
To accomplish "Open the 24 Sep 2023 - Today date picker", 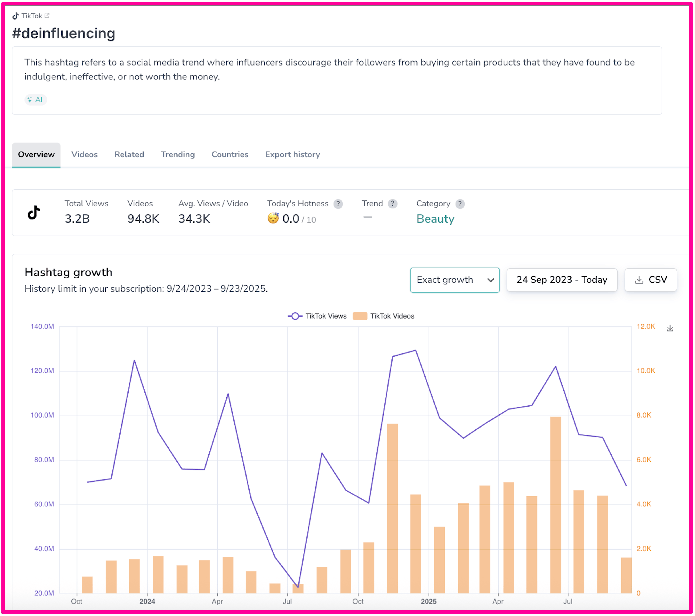I will point(562,280).
